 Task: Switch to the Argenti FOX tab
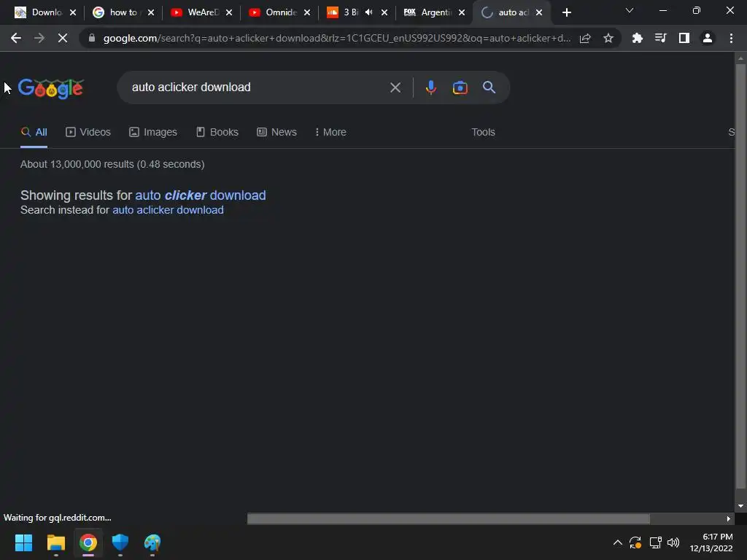429,12
